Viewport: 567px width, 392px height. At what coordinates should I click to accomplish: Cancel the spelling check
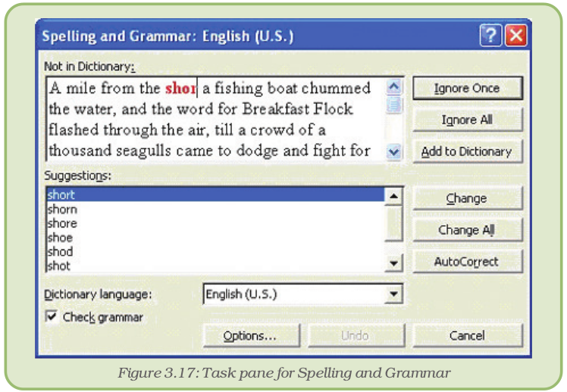[467, 335]
